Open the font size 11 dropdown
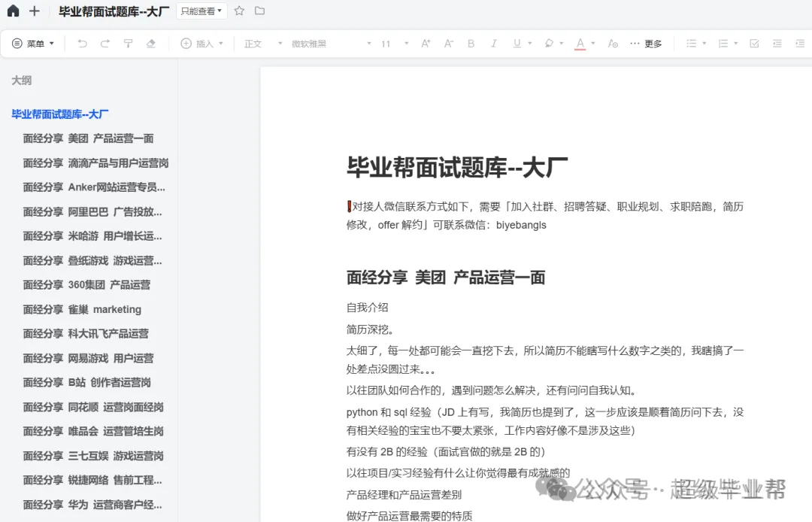The width and height of the screenshot is (812, 522). tap(395, 44)
